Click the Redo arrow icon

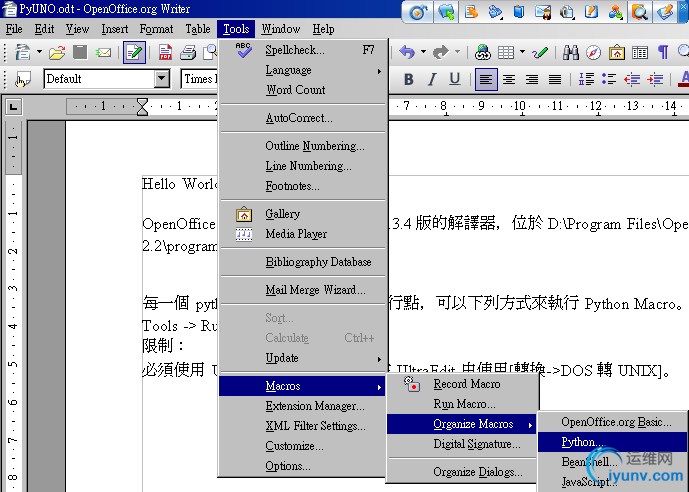(441, 52)
